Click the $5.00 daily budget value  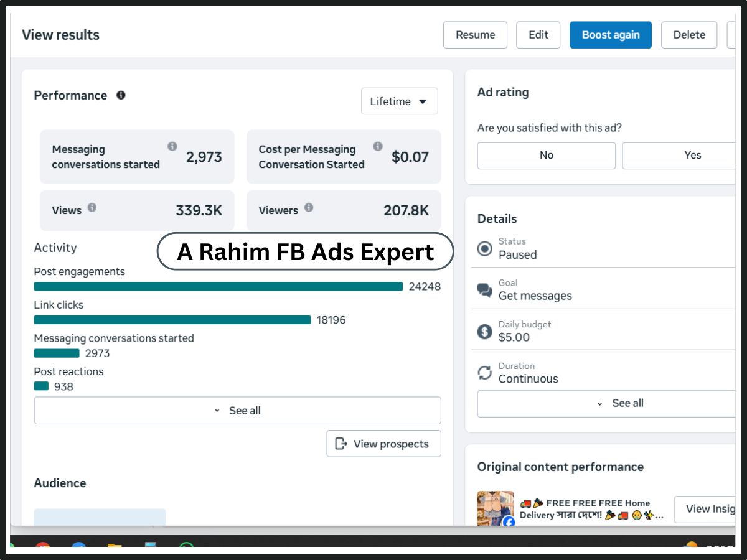(x=514, y=337)
